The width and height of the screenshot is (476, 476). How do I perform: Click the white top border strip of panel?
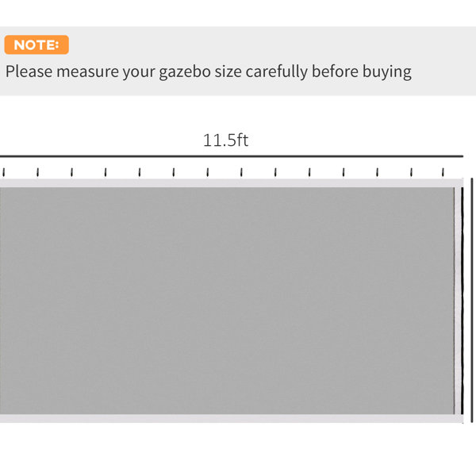[x=232, y=183]
